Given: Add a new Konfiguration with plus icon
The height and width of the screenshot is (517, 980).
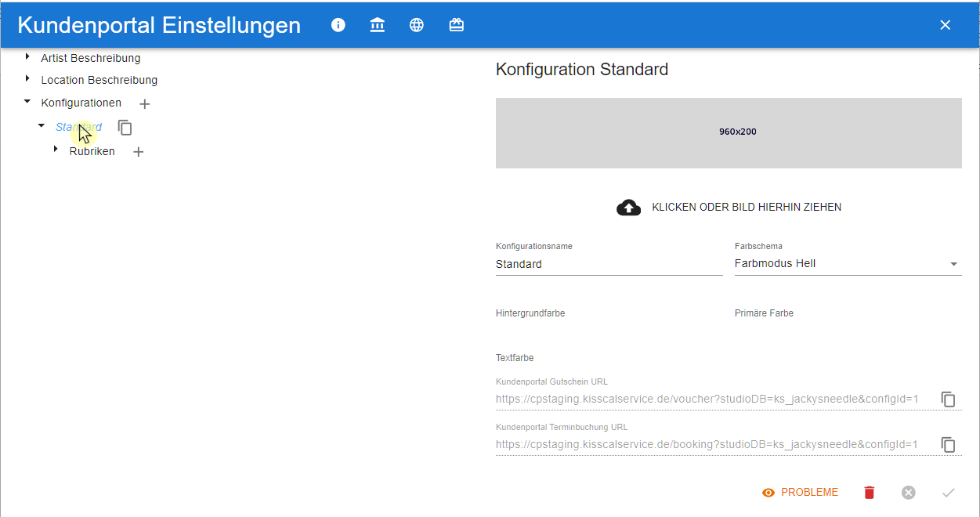Looking at the screenshot, I should (x=144, y=103).
